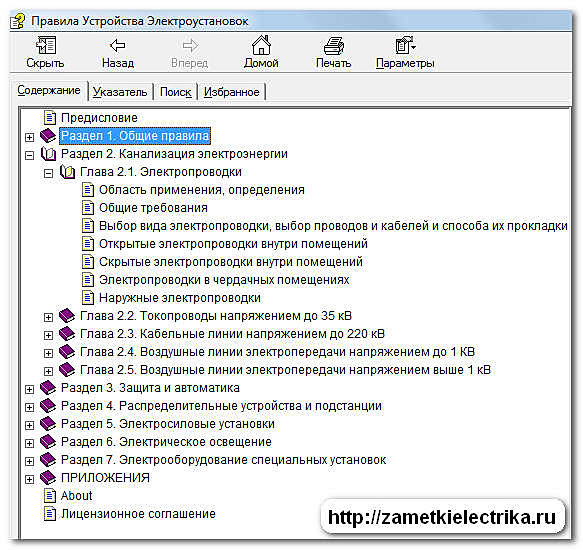Screen dimensions: 583x550
Task: Expand Глава 2.2. Токопроводы node
Action: point(48,317)
